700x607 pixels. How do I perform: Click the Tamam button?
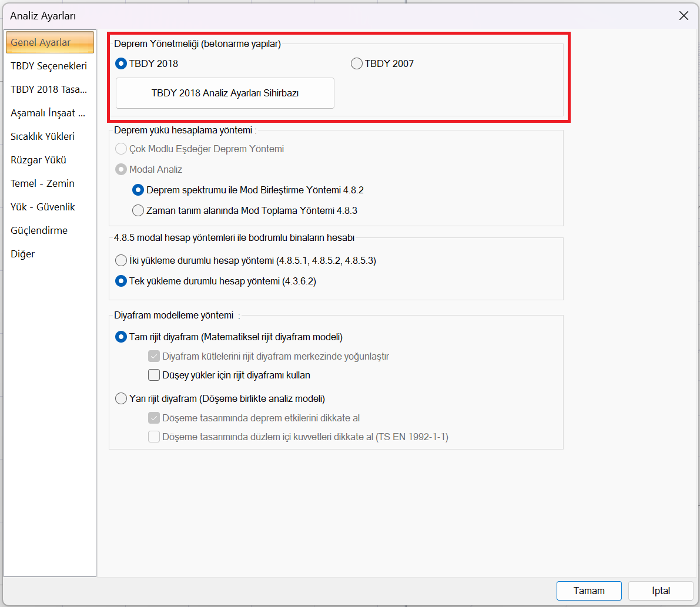(x=589, y=591)
